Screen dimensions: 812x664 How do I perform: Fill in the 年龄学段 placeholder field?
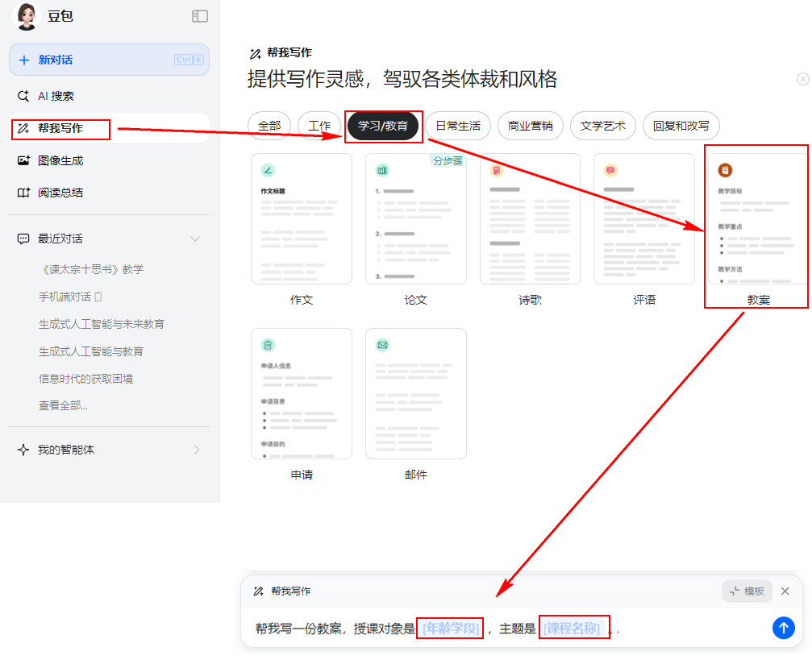coord(450,629)
